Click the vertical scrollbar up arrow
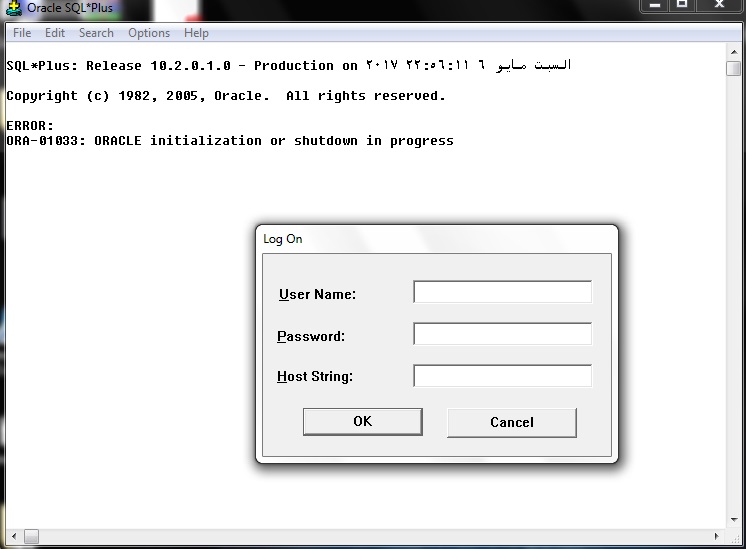 733,50
